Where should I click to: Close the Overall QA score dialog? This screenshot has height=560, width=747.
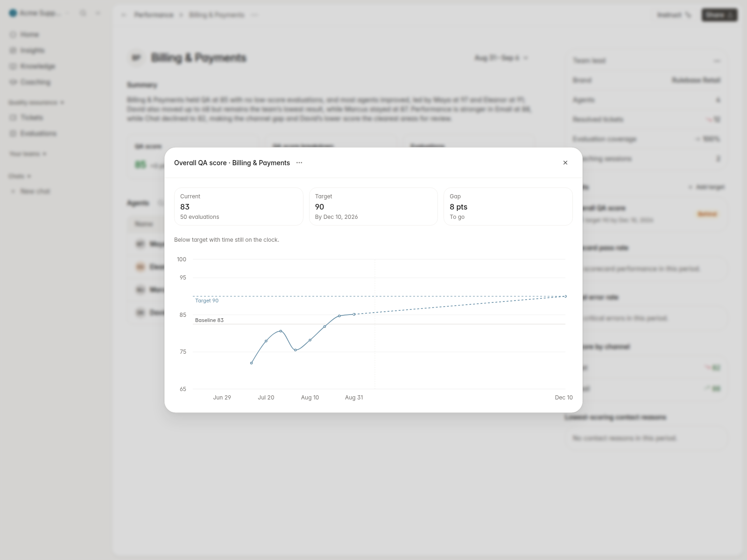tap(565, 163)
